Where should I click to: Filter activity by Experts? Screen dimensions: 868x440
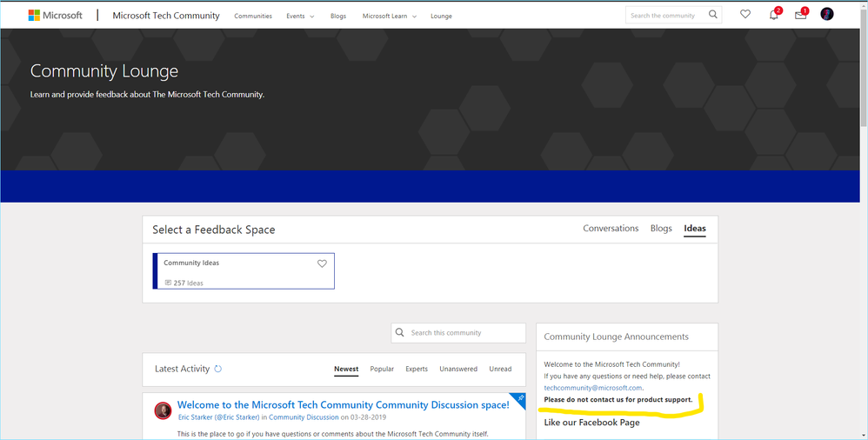[417, 369]
